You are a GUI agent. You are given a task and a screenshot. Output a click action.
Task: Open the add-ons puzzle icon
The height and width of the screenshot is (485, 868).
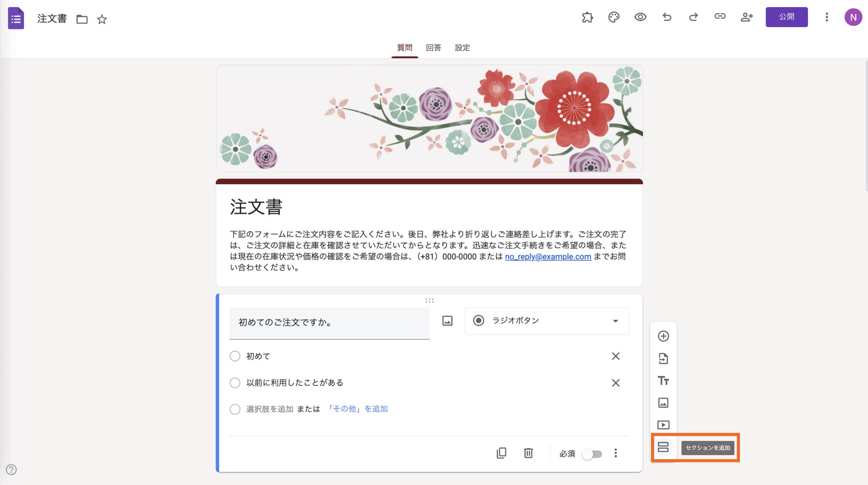pyautogui.click(x=587, y=17)
